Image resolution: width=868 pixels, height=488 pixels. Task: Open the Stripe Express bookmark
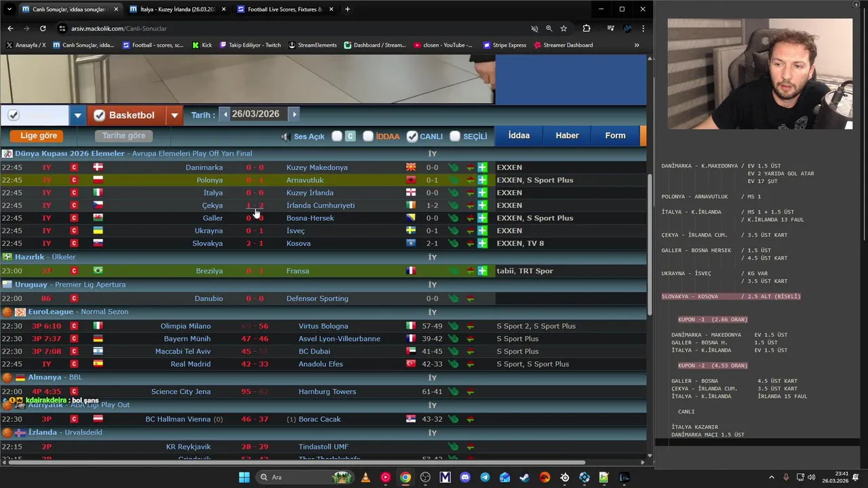(505, 45)
